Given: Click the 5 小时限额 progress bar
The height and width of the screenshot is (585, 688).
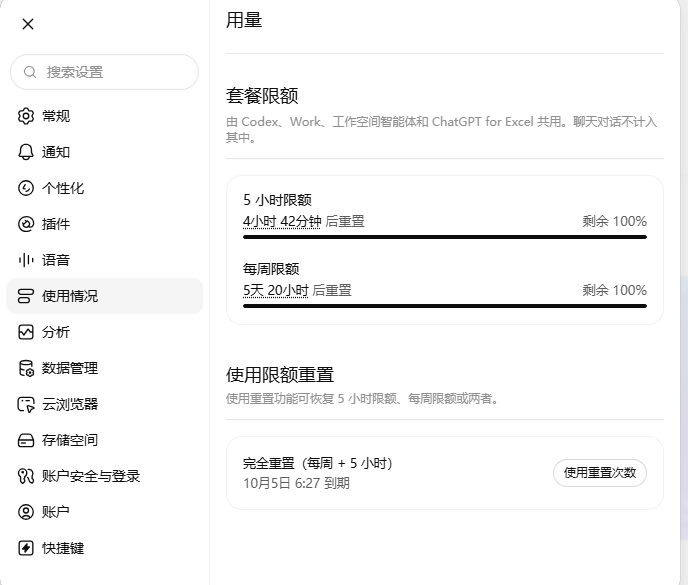Looking at the screenshot, I should tap(445, 237).
